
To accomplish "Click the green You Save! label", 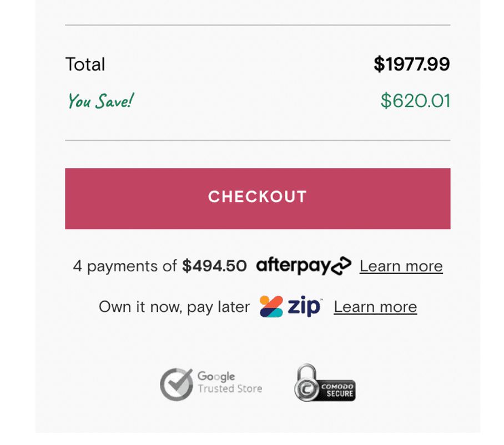I will click(x=100, y=100).
